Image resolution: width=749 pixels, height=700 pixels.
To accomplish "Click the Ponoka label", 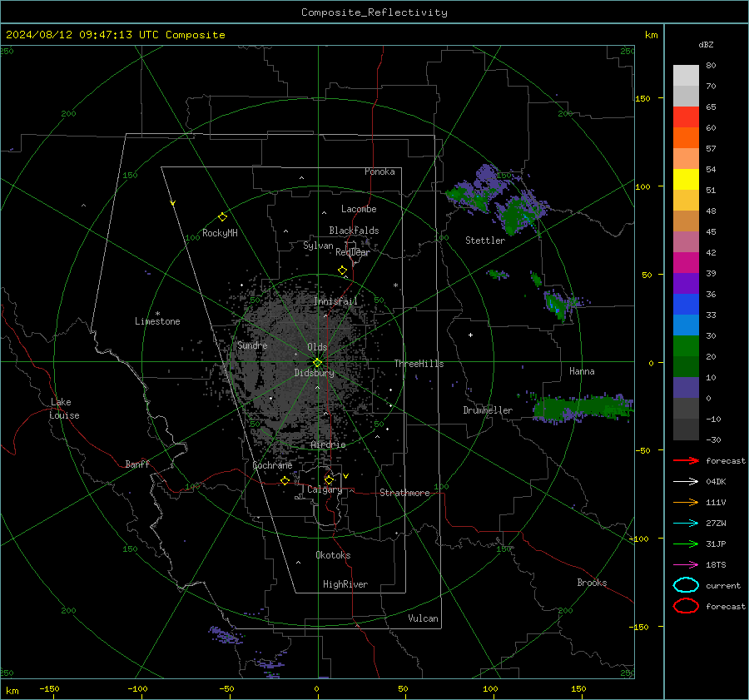I will pyautogui.click(x=379, y=171).
